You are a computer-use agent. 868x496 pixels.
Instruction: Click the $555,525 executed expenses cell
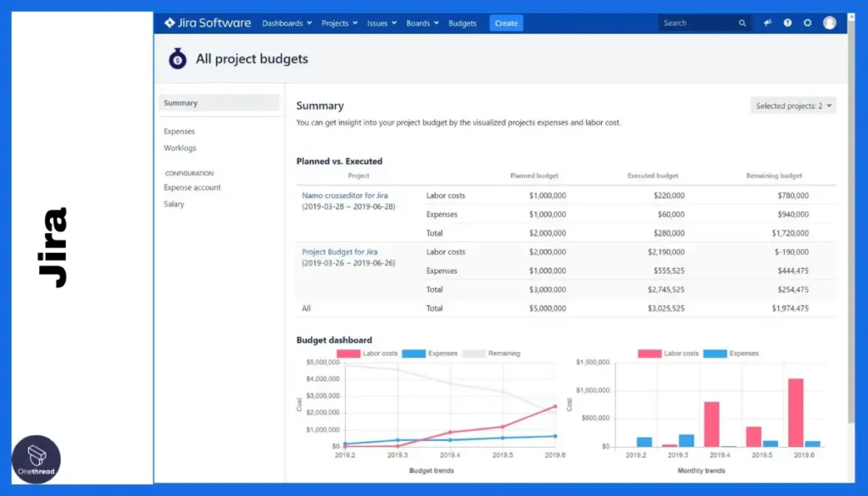point(669,270)
